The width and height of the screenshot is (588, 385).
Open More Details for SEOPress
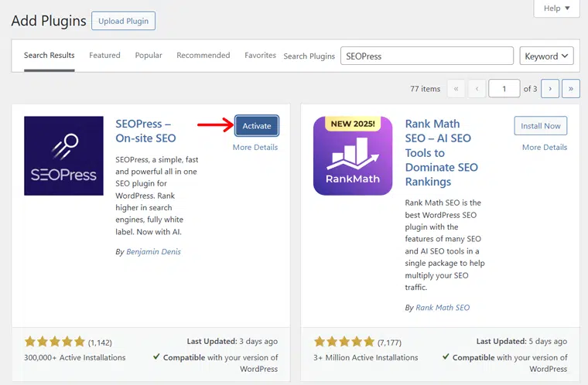[x=255, y=148]
